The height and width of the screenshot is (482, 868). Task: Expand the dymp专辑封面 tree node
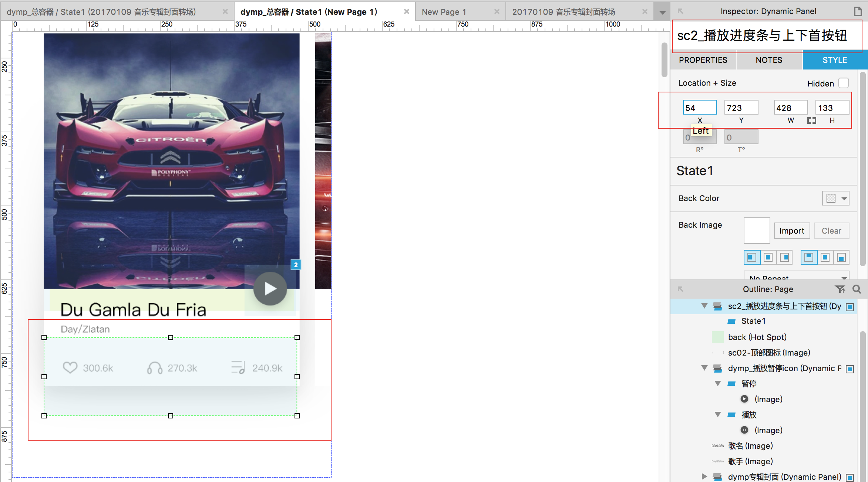click(x=704, y=477)
